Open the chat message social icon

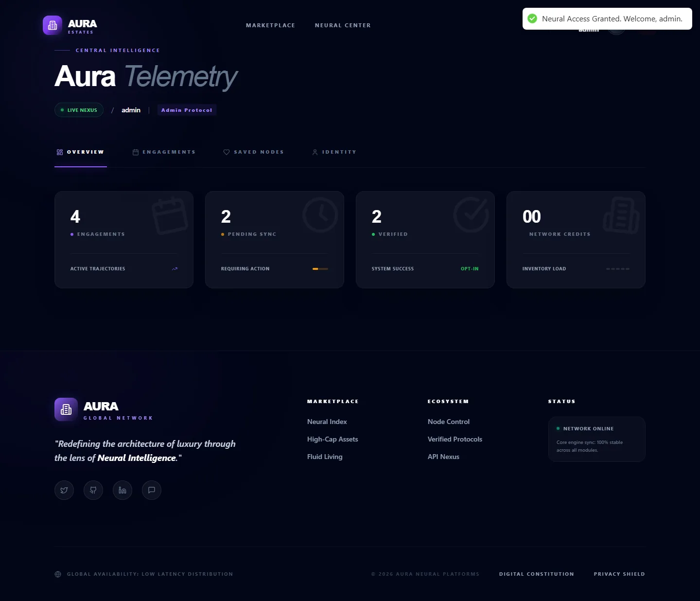[152, 490]
